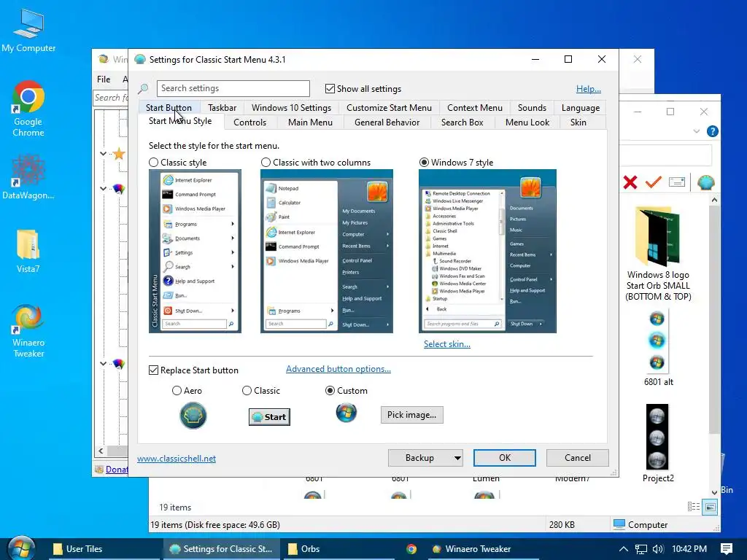The height and width of the screenshot is (560, 747).
Task: Switch to the Sounds tab
Action: [x=532, y=108]
